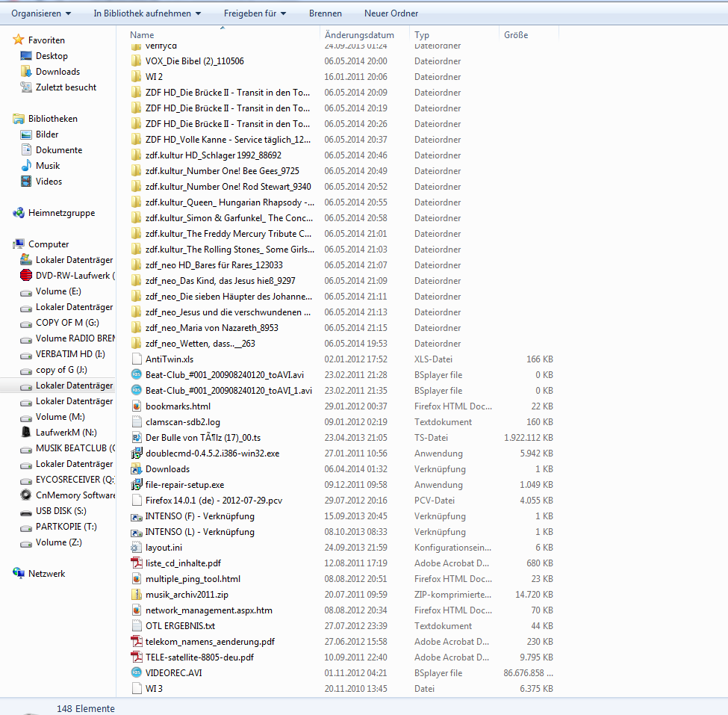Viewport: 728px width, 715px height.
Task: Select Volume RADIO BREM drive
Action: pyautogui.click(x=75, y=338)
